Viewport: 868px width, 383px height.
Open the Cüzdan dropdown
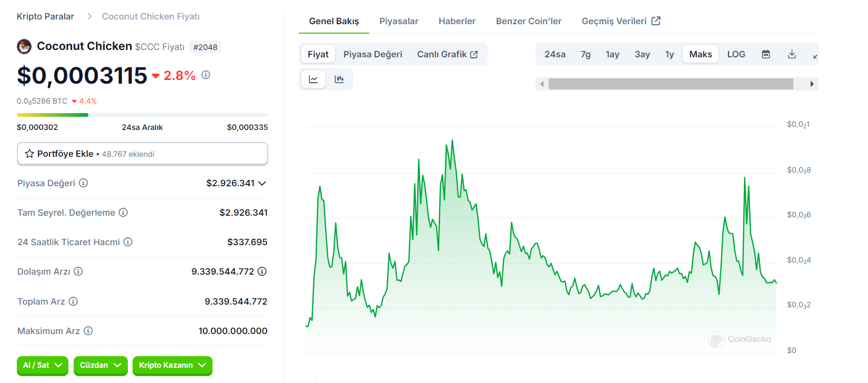point(100,365)
